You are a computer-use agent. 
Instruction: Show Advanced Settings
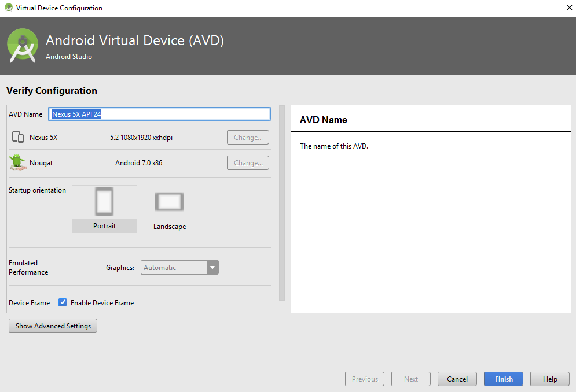point(53,326)
